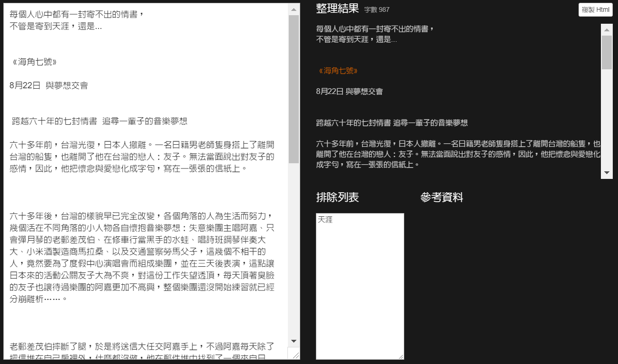Image resolution: width=618 pixels, height=364 pixels.
Task: Click resize grip of 排除列表 textarea
Action: point(400,356)
